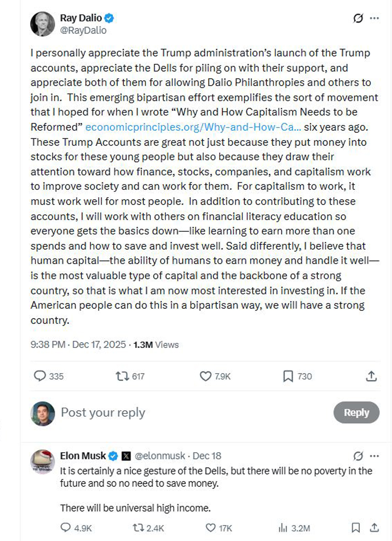Open the @elonmusk handle link

(160, 456)
